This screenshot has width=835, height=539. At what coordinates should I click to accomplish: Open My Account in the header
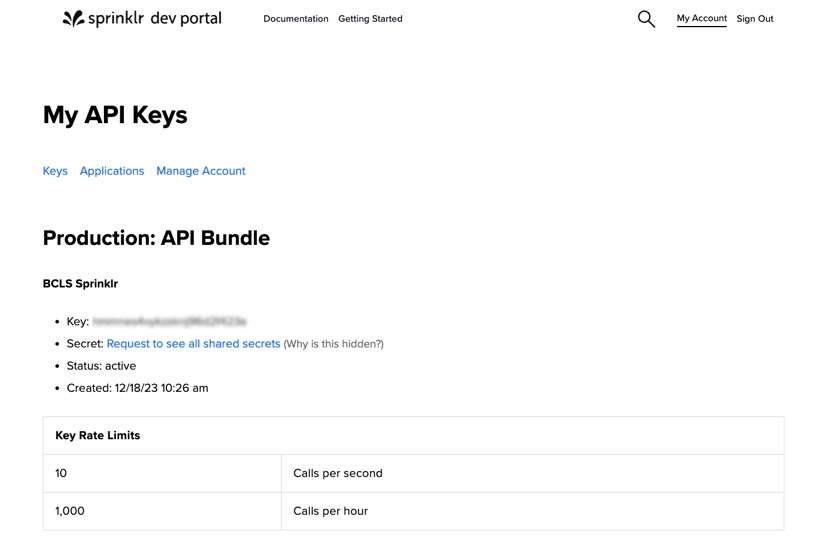701,19
